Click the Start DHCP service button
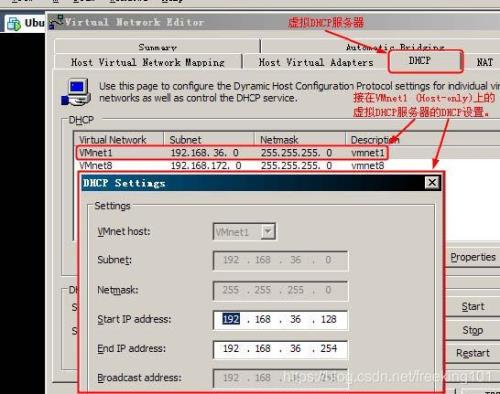The width and height of the screenshot is (500, 394). tap(473, 306)
